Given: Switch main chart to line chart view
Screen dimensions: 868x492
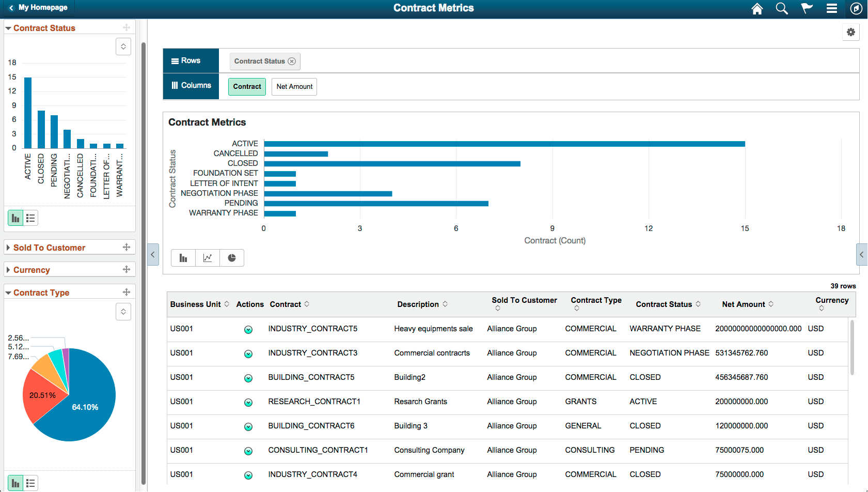Looking at the screenshot, I should [208, 258].
